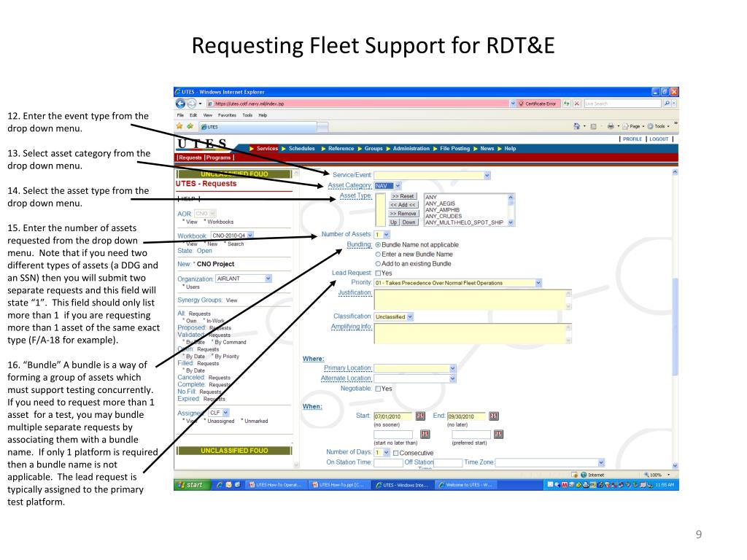The height and width of the screenshot is (560, 747).
Task: Click the browser Back arrow button
Action: pos(181,104)
